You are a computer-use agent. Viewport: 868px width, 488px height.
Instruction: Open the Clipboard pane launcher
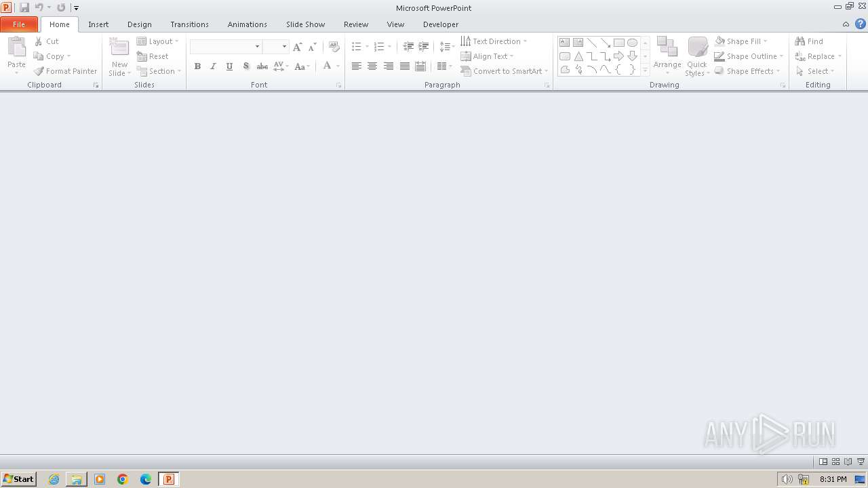pos(96,85)
